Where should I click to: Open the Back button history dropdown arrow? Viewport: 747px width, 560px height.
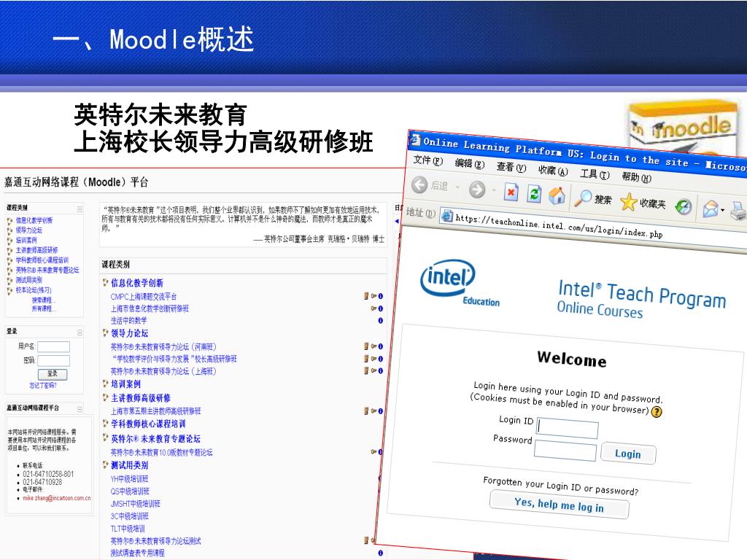pos(457,187)
